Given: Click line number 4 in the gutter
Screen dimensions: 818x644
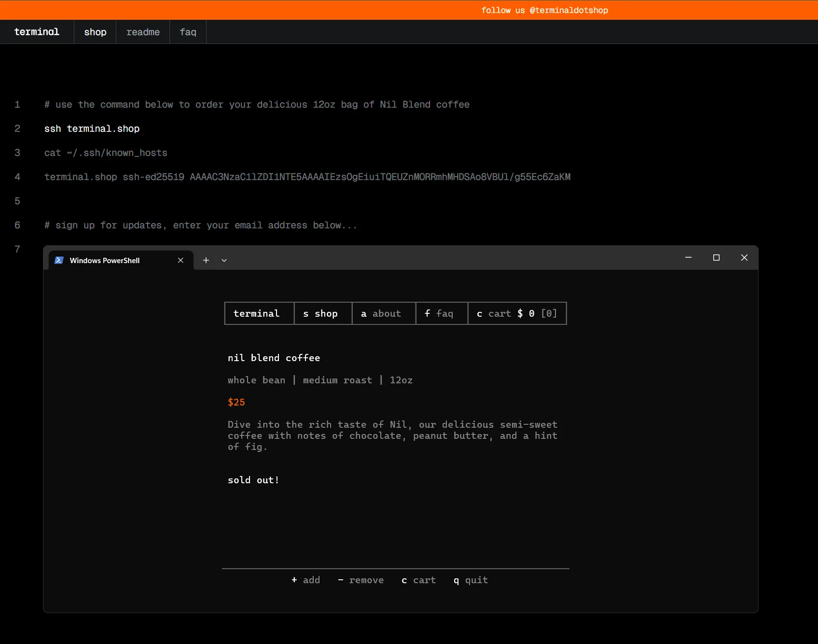Looking at the screenshot, I should tap(17, 177).
